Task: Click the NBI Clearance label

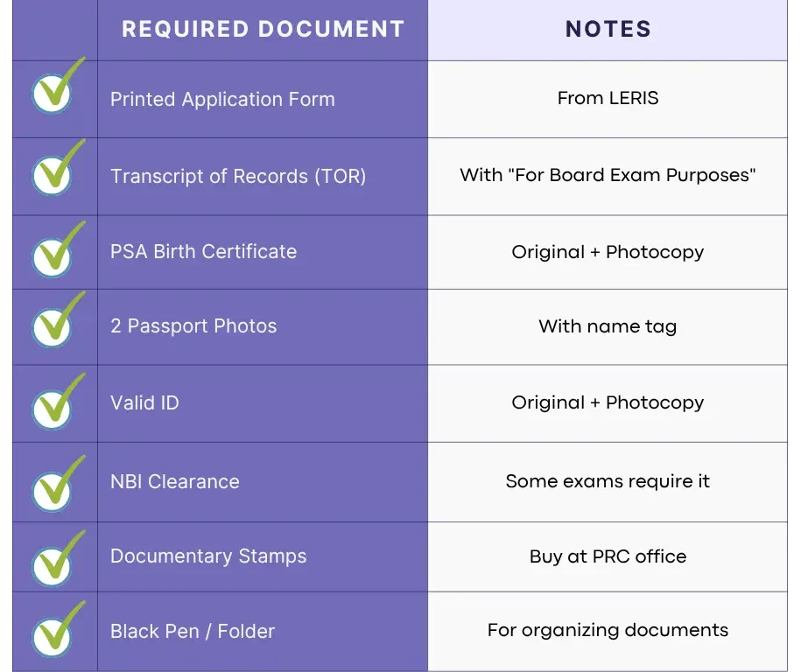Action: [174, 481]
